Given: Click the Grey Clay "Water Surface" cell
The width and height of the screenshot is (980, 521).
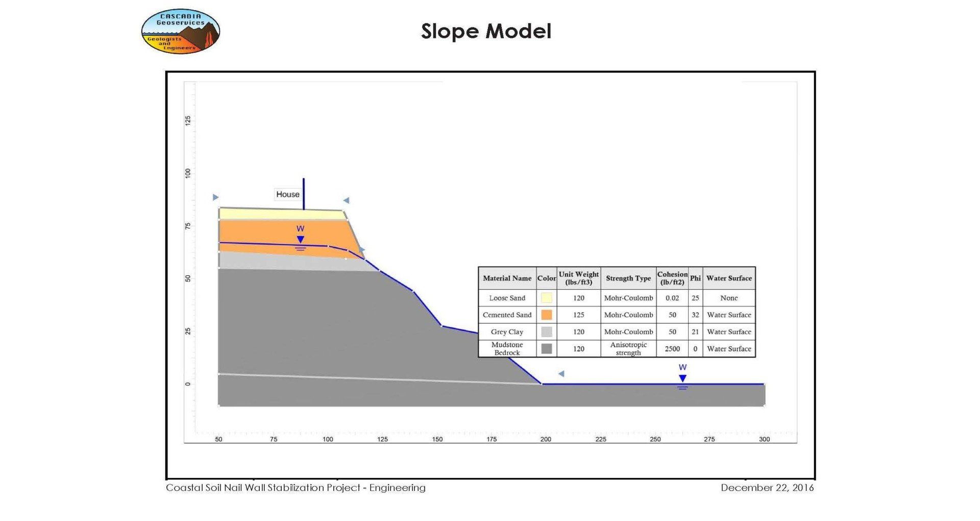Looking at the screenshot, I should (729, 331).
